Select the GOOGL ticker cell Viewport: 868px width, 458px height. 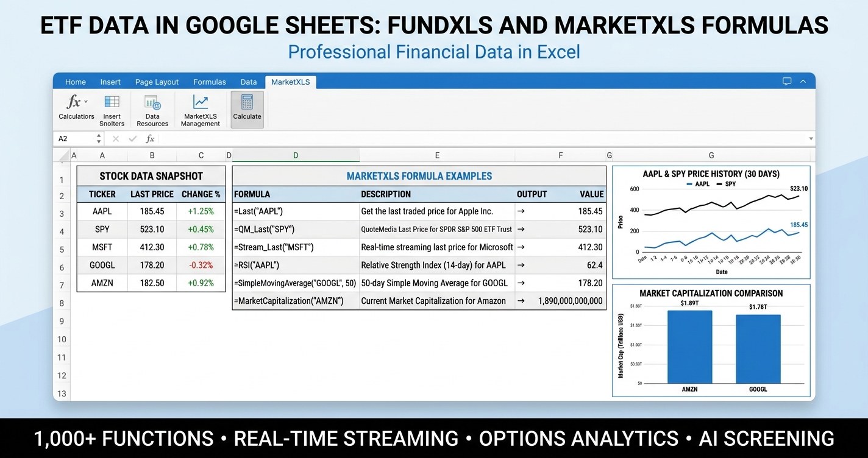click(x=102, y=265)
